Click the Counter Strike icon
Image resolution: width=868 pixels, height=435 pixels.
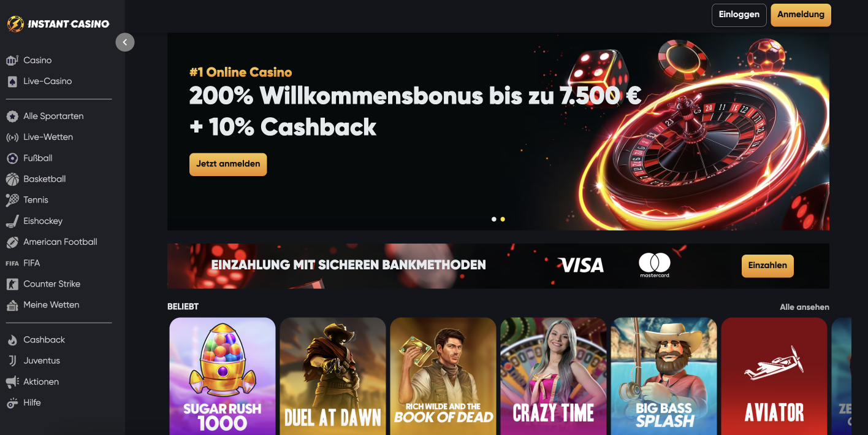(12, 284)
